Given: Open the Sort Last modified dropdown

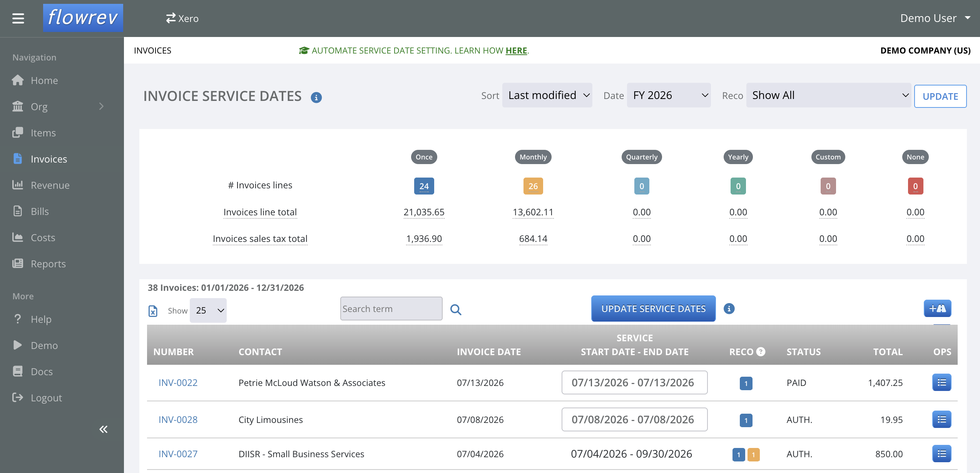Looking at the screenshot, I should [x=547, y=95].
